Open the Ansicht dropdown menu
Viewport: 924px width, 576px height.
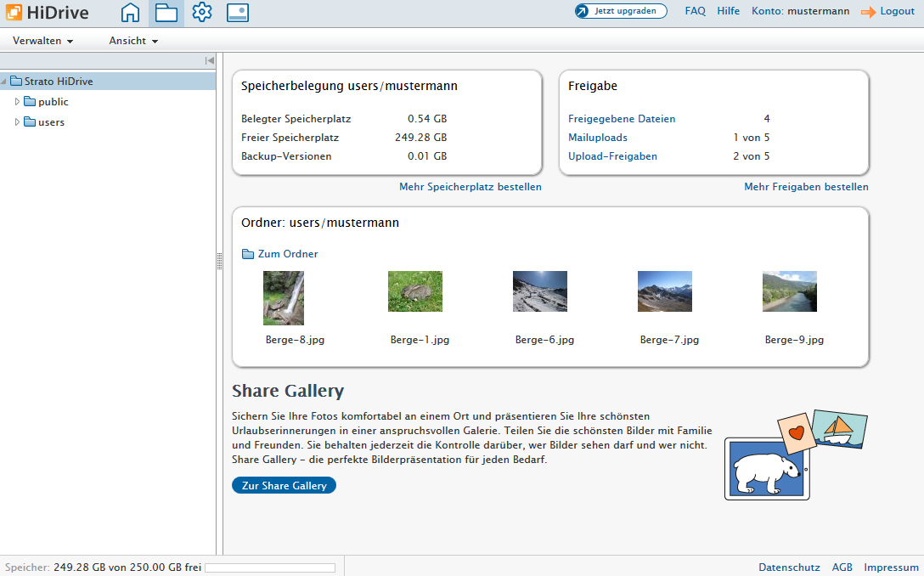click(x=133, y=41)
